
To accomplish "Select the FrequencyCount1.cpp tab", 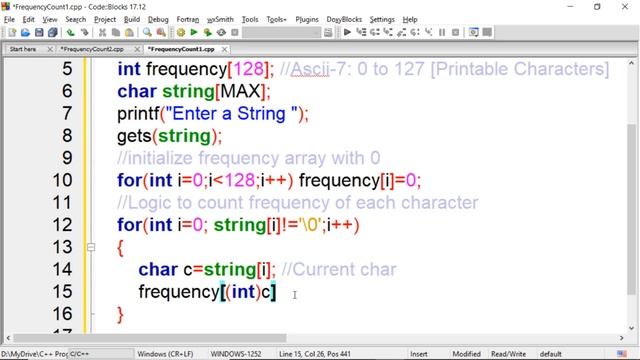I will [181, 49].
